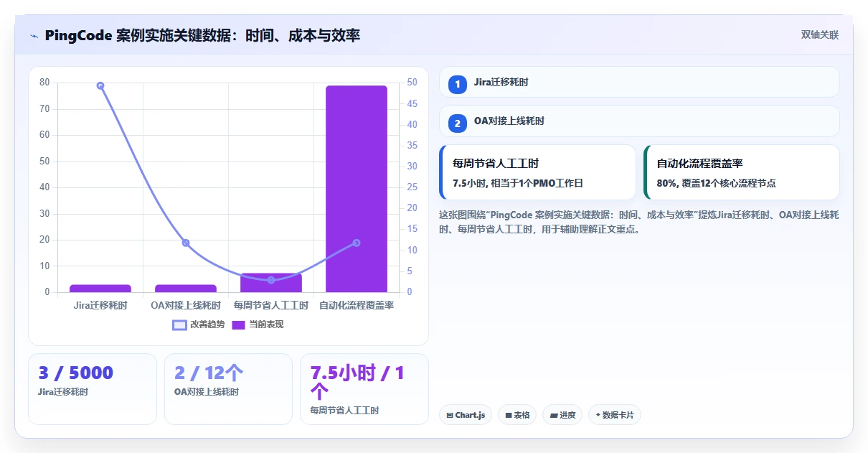The height and width of the screenshot is (453, 868).
Task: Toggle the 改善趋势 legend entry
Action: point(199,324)
